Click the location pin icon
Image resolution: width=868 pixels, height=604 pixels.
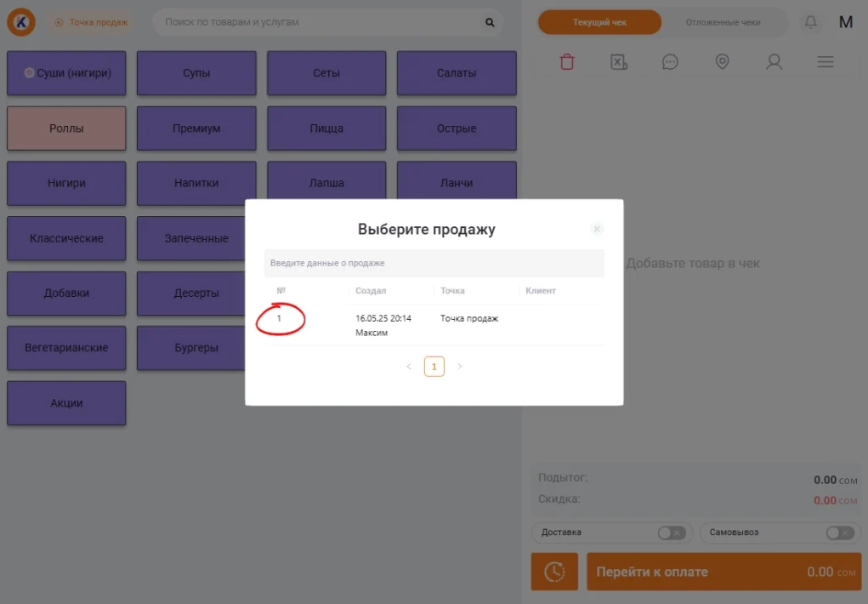point(722,62)
